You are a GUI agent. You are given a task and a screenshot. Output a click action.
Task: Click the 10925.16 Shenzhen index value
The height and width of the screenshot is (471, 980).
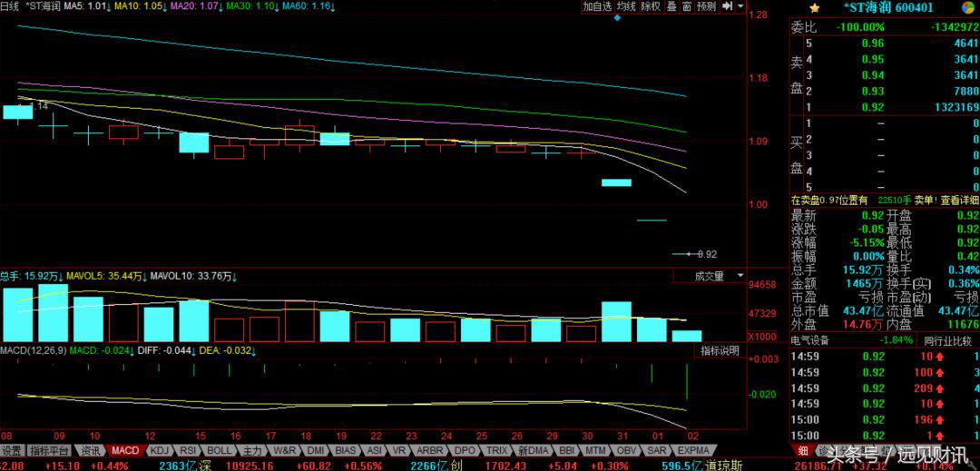[x=249, y=466]
